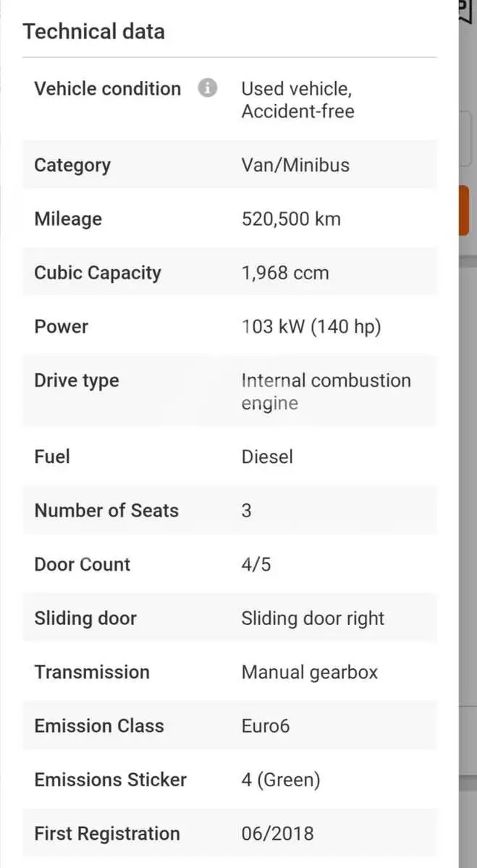Click the Internal combustion engine text
The width and height of the screenshot is (477, 868).
point(326,391)
